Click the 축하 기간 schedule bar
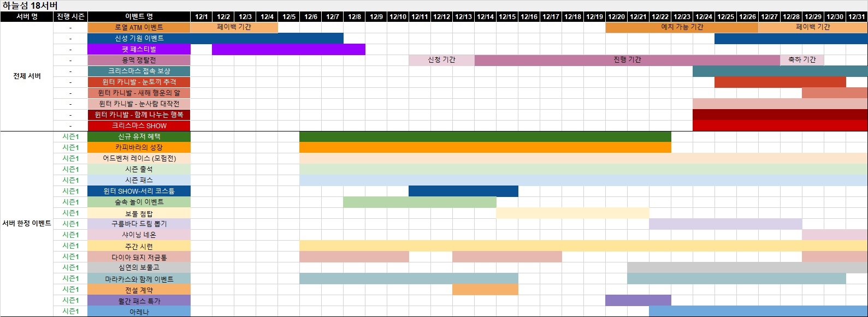The height and width of the screenshot is (317, 868). (x=802, y=60)
